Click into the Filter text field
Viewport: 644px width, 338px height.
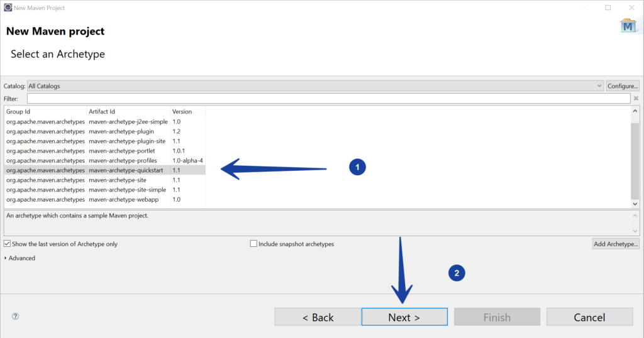[x=328, y=99]
